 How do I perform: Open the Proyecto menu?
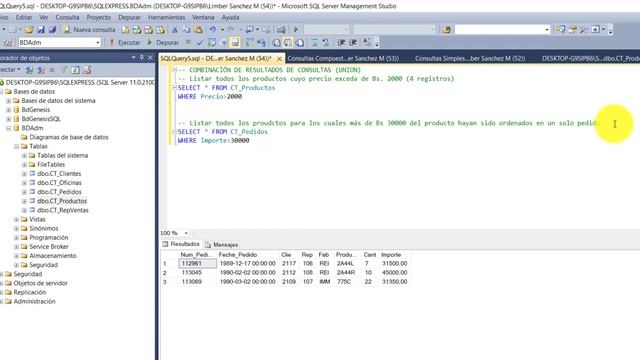pos(99,18)
